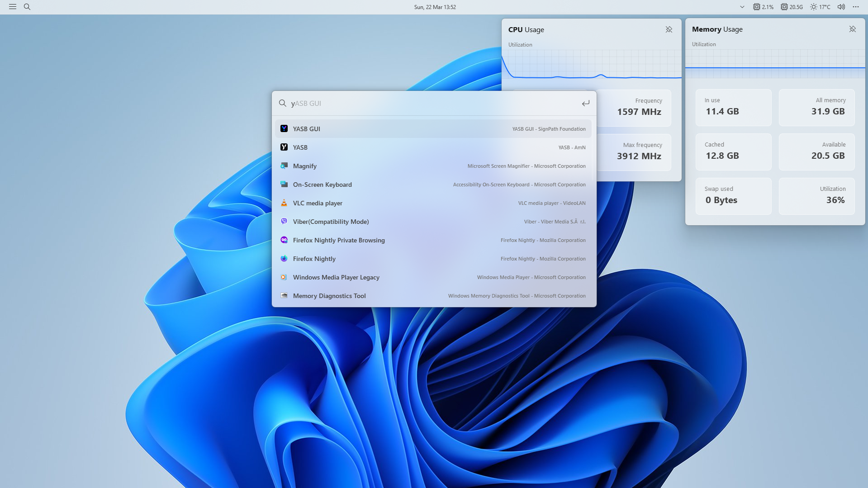Click the weather temperature indicator

click(x=820, y=7)
